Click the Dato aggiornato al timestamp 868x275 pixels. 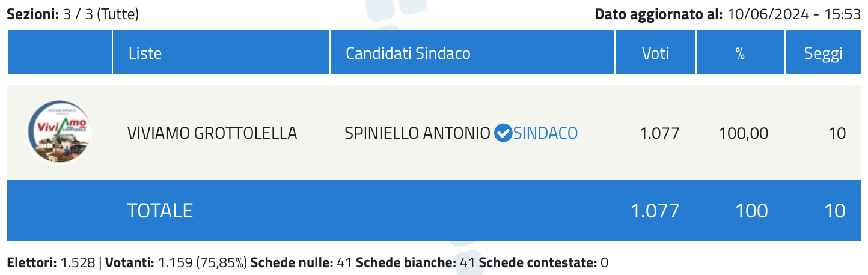click(728, 14)
